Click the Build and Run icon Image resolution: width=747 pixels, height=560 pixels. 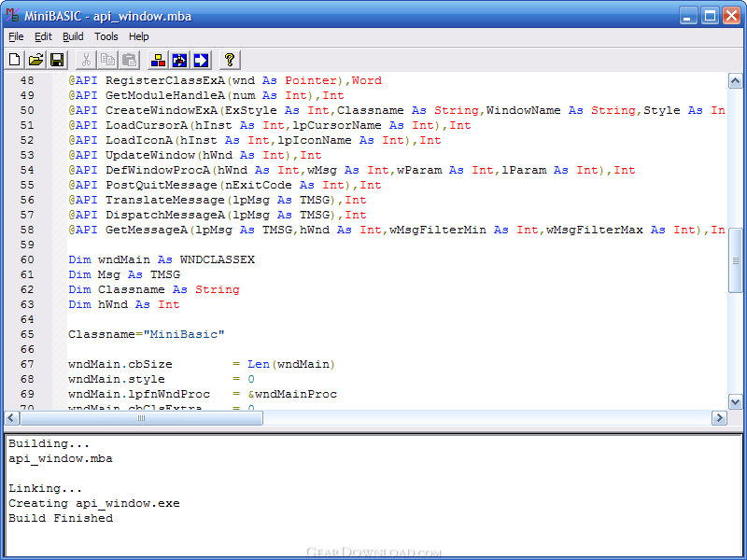179,61
